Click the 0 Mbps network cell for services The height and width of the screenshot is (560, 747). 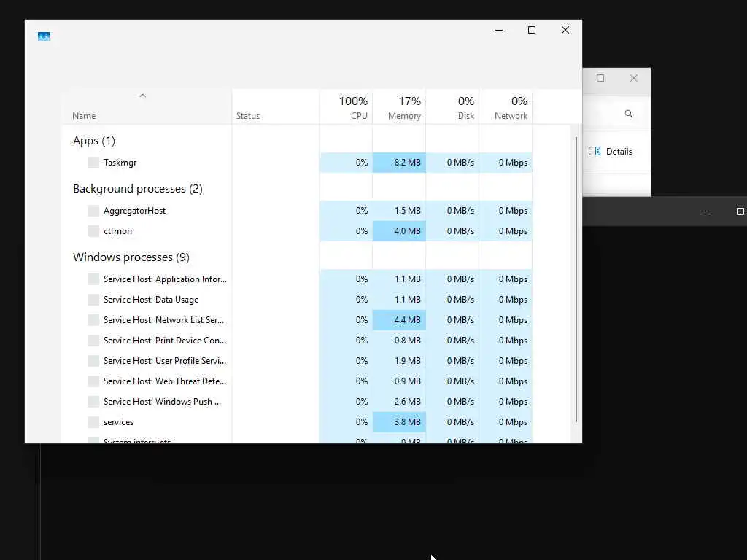pyautogui.click(x=506, y=422)
